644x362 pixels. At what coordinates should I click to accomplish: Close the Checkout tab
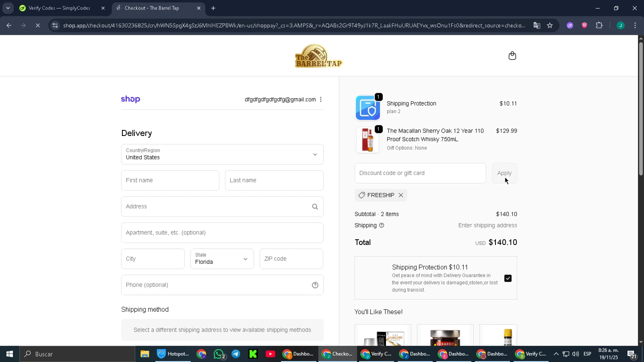(199, 8)
